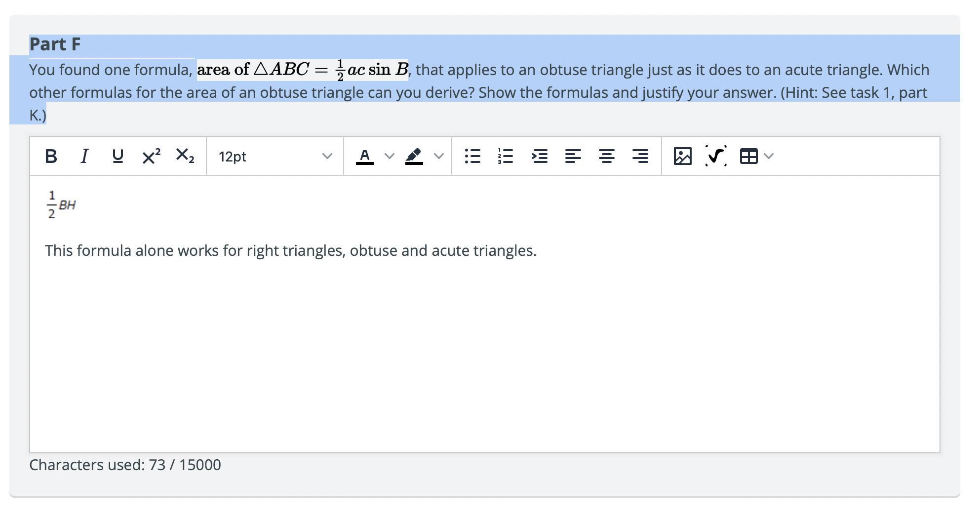Apply subscript formatting
Screen dimensions: 980x520
coord(185,156)
